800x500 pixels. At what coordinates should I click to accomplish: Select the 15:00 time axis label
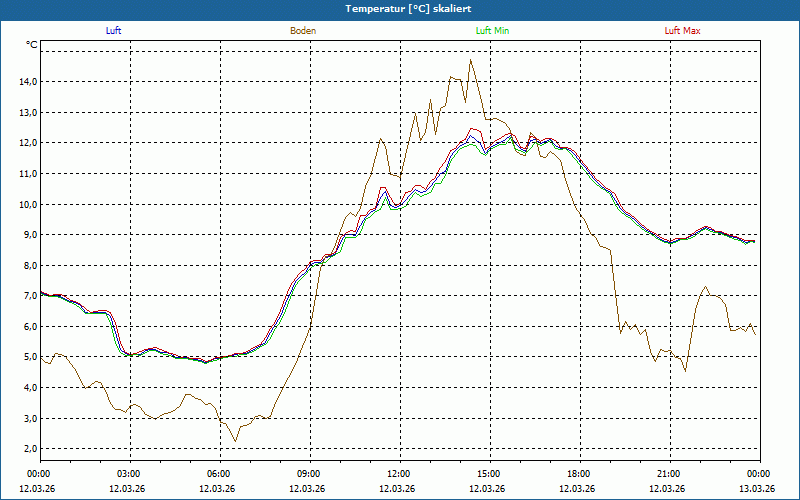(x=488, y=474)
